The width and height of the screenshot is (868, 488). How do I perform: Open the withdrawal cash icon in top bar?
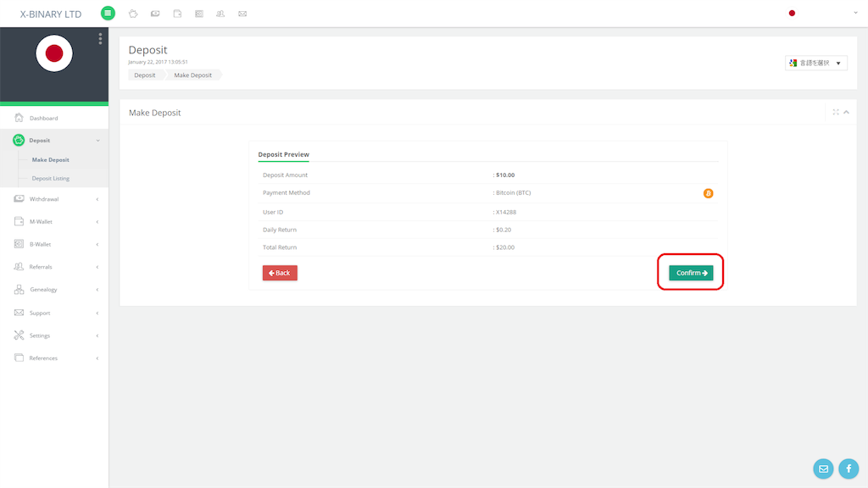click(x=155, y=14)
